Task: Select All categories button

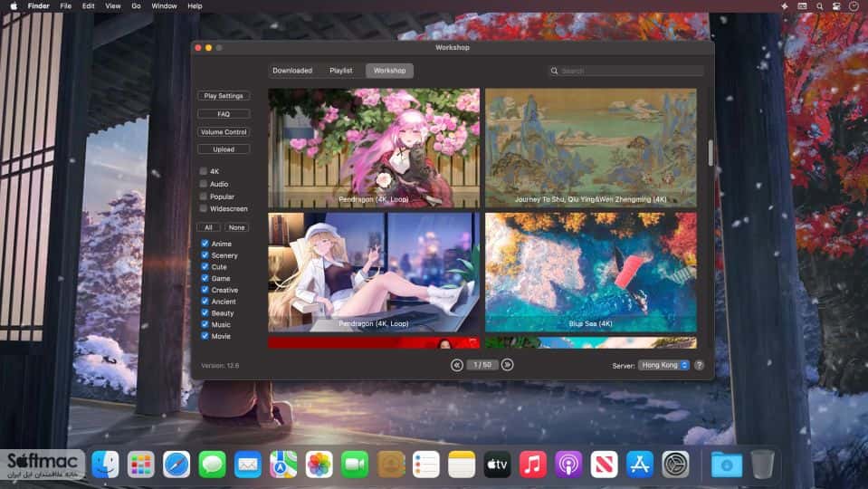Action: [209, 227]
